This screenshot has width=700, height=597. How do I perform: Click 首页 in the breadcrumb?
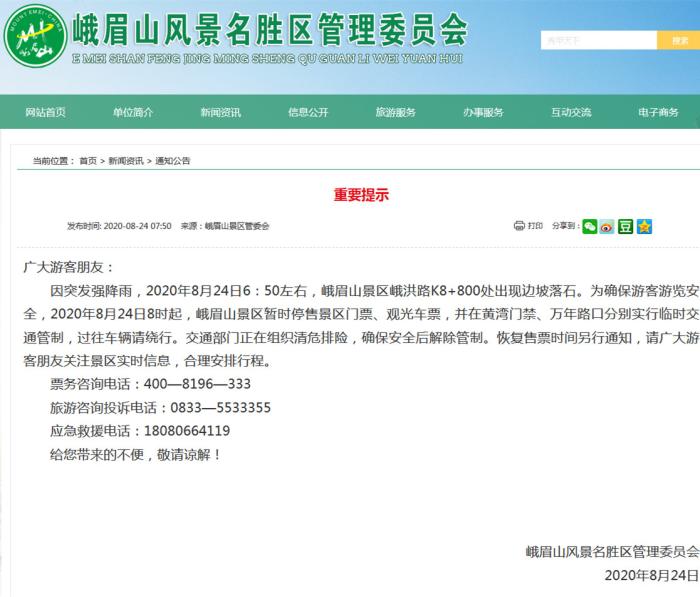[88, 161]
